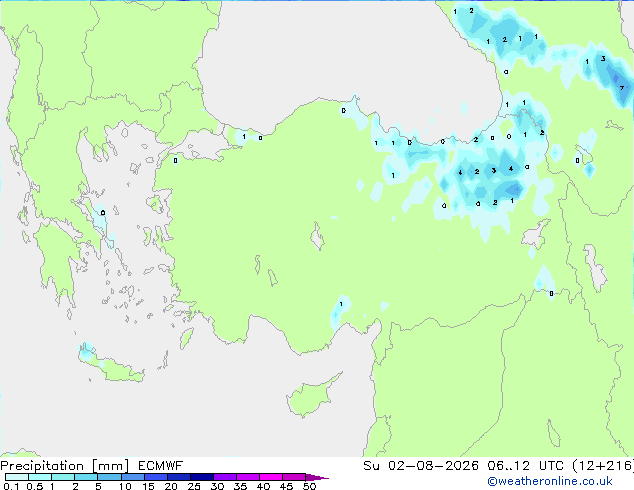
Task: Click the '40' legend scale label
Action: pyautogui.click(x=263, y=486)
